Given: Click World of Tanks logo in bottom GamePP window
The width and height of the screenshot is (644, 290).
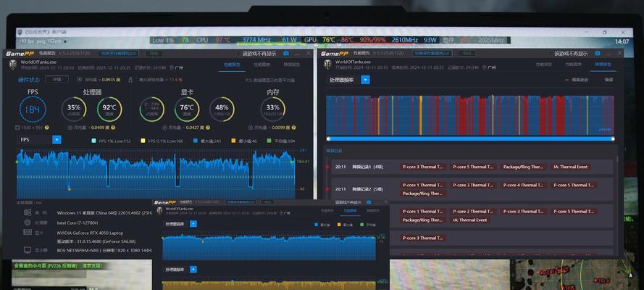Looking at the screenshot, I should pos(159,211).
